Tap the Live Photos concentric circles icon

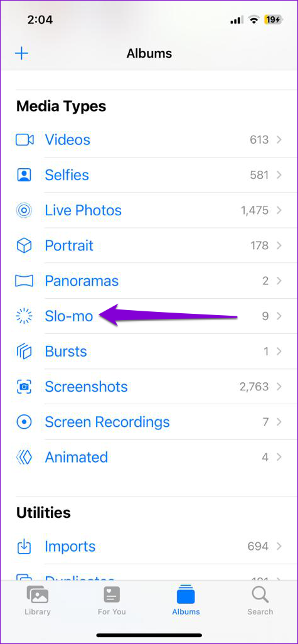coord(24,211)
